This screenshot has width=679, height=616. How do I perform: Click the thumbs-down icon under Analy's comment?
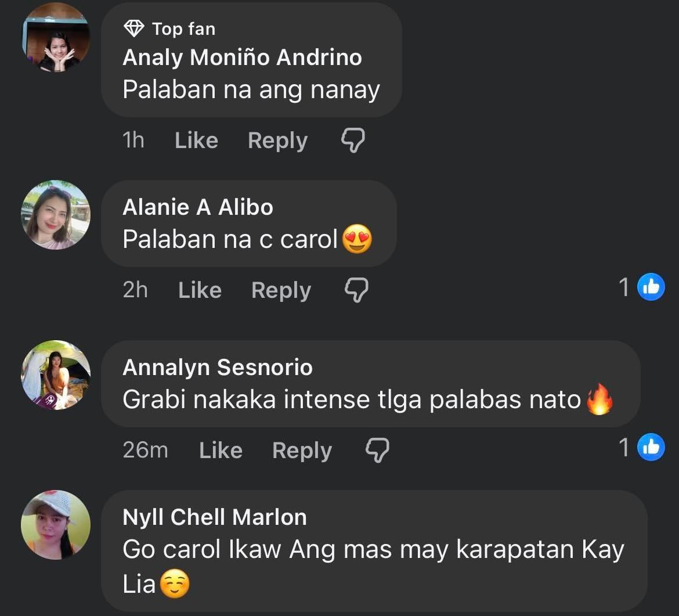tap(353, 140)
